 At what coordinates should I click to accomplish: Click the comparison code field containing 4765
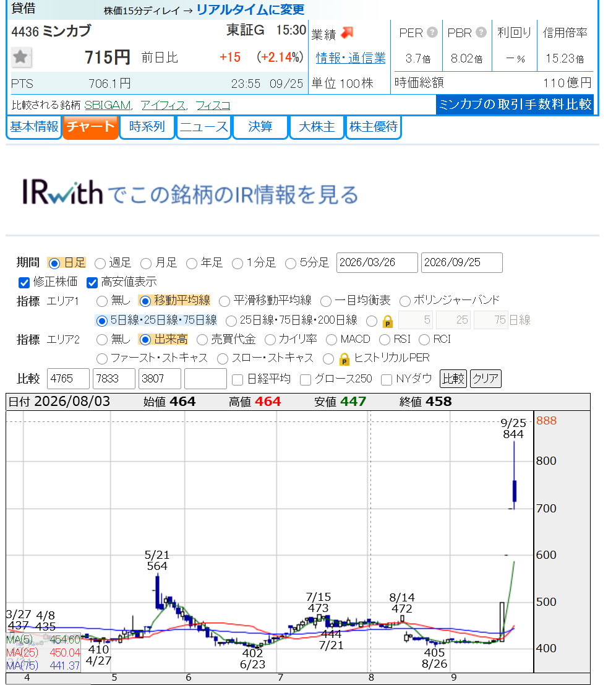tap(68, 379)
